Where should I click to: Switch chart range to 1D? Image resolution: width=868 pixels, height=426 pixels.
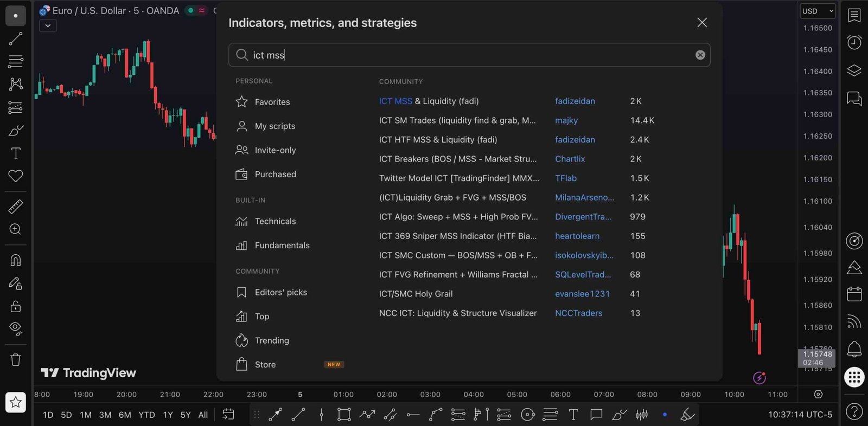(48, 415)
